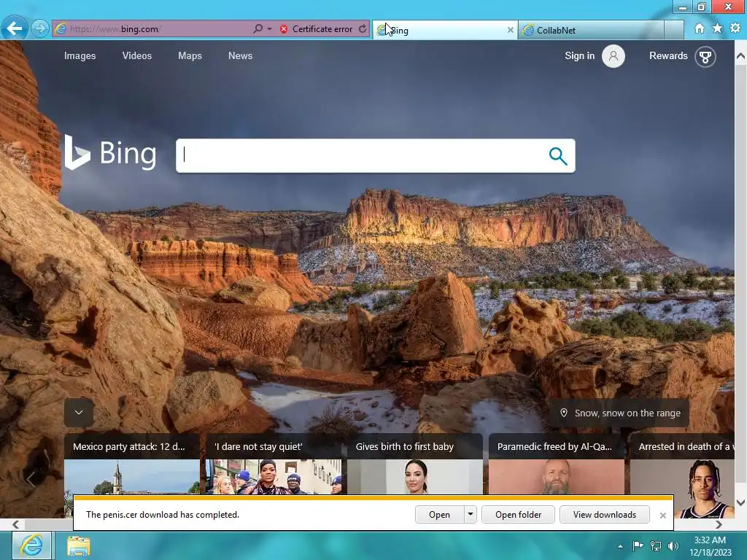The width and height of the screenshot is (747, 560).
Task: Click the horizontal scrollbar right arrow
Action: 719,524
